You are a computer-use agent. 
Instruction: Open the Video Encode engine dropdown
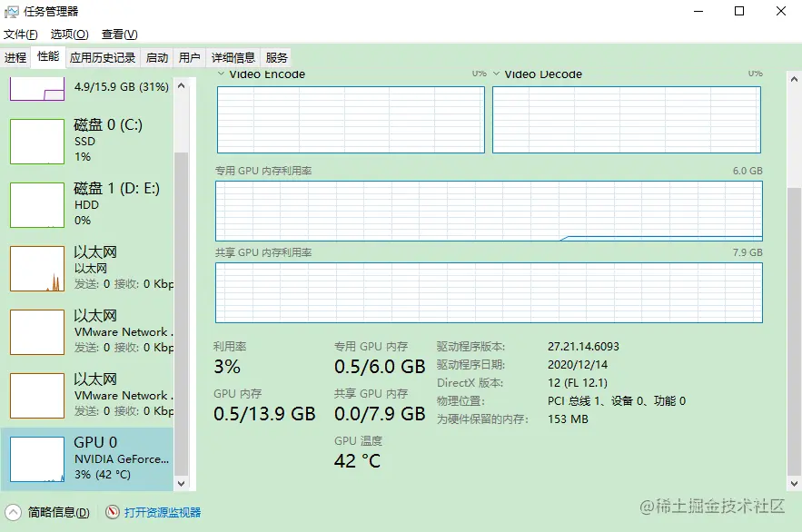click(221, 74)
